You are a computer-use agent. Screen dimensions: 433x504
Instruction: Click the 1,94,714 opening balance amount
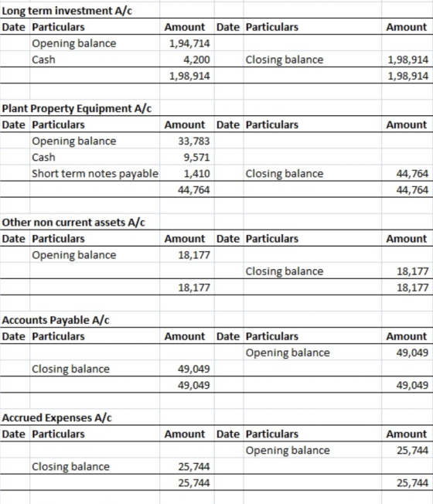point(189,43)
